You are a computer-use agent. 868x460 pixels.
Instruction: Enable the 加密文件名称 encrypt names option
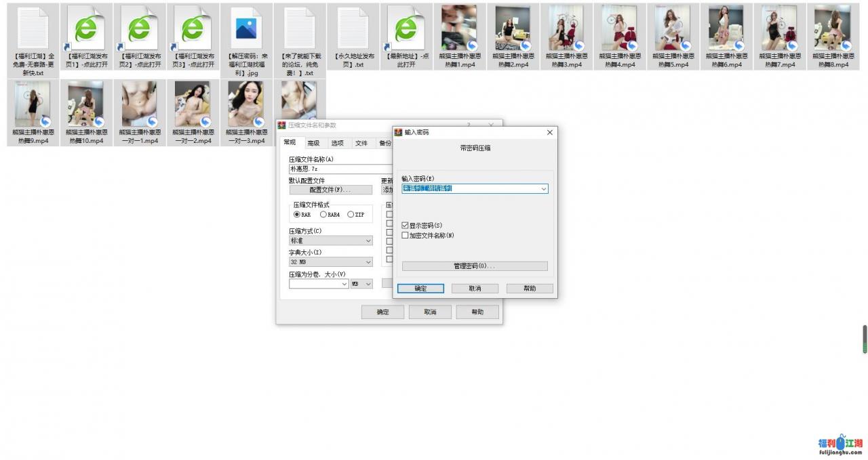coord(404,236)
